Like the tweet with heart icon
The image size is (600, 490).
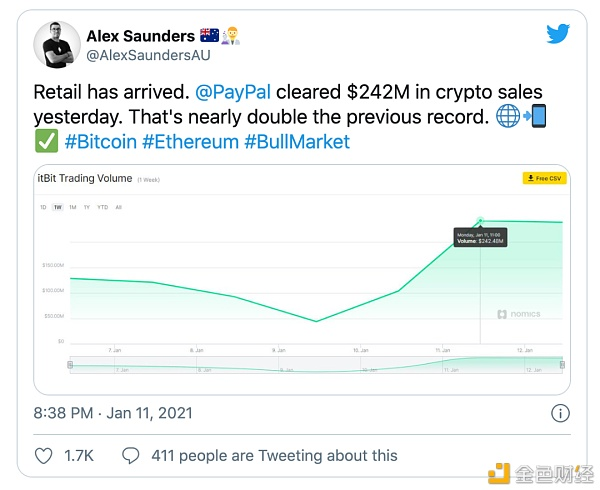pos(44,455)
